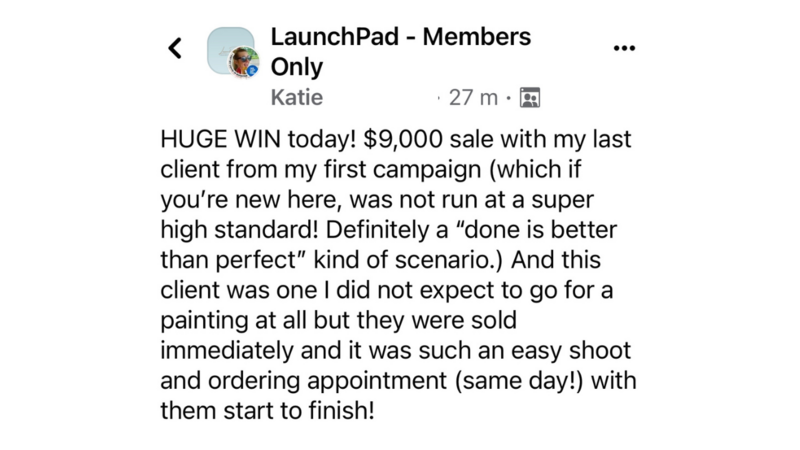
Task: Open the "LaunchPad - Members" group title
Action: click(401, 37)
